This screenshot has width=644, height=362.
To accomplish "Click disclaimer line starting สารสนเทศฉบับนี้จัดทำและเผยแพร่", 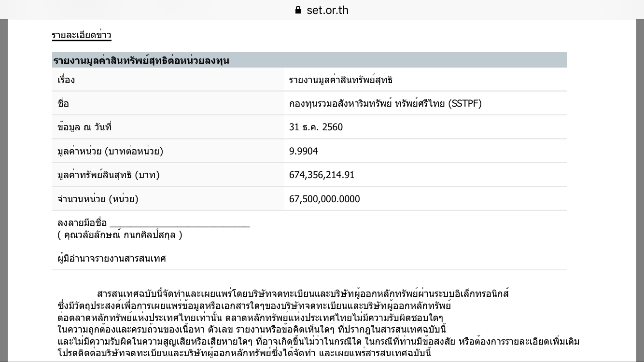I will click(303, 293).
